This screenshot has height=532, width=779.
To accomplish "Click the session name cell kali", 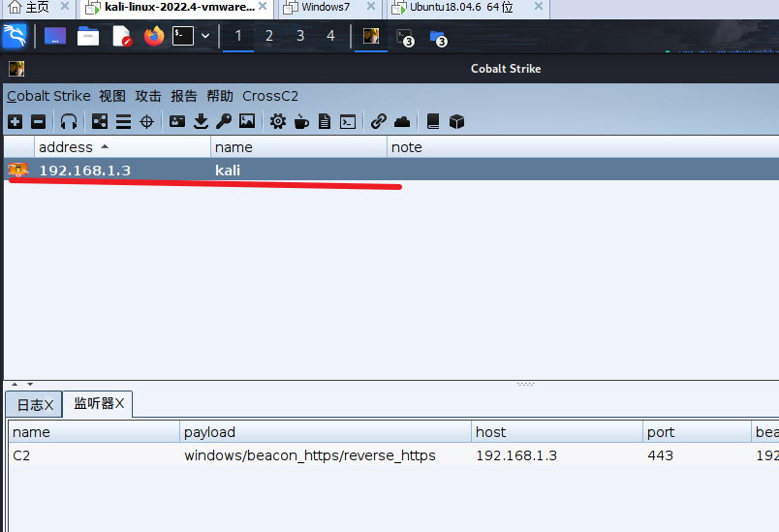I will [x=228, y=171].
